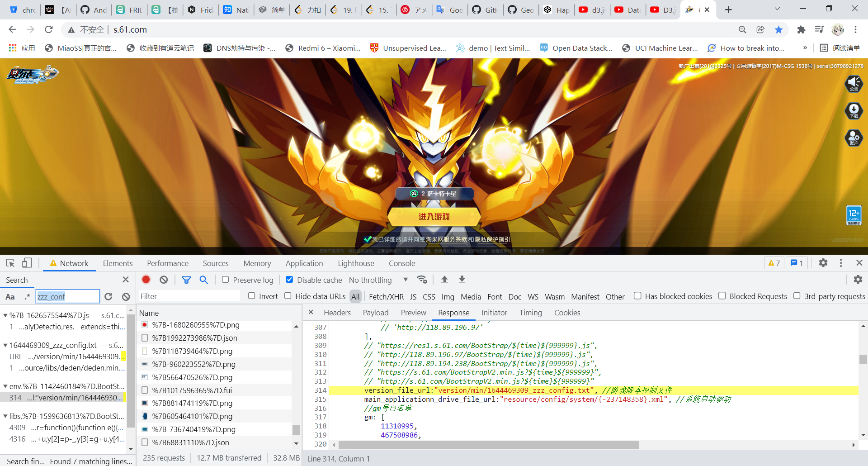This screenshot has width=868, height=466.
Task: Click the import HAR upload arrow icon
Action: [444, 280]
